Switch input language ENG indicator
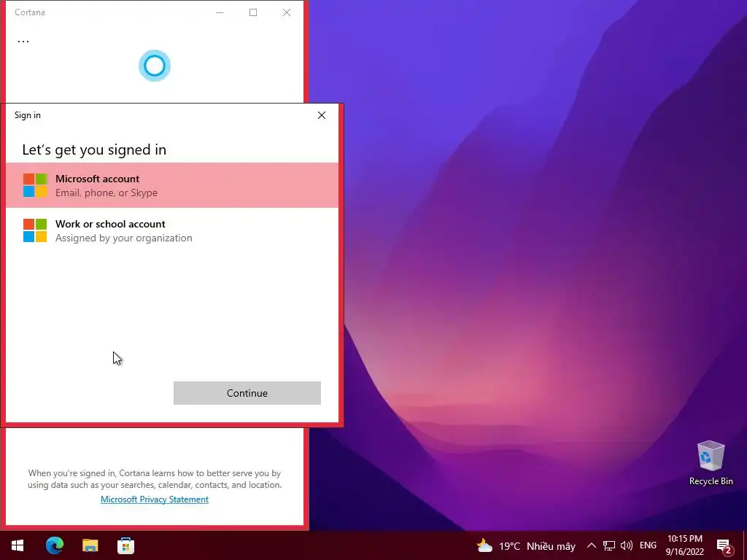747x560 pixels. 648,545
